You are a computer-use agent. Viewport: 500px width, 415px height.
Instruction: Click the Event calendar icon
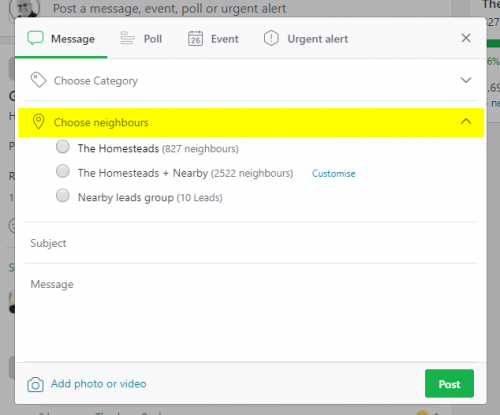click(x=195, y=38)
